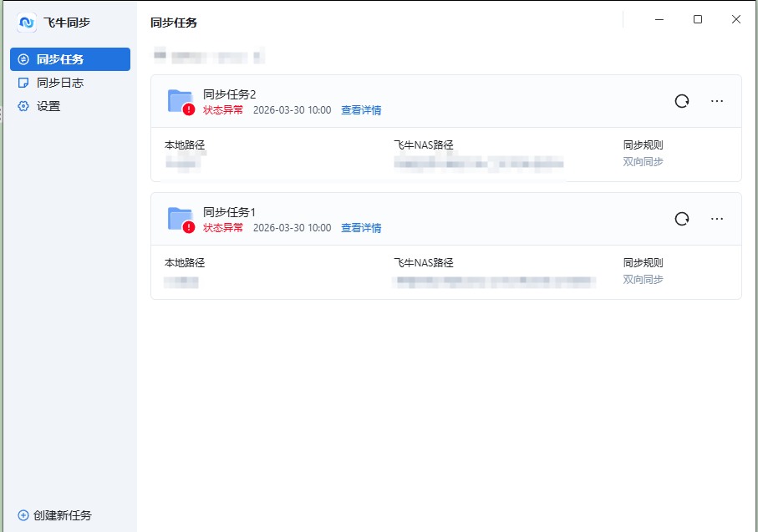The width and height of the screenshot is (758, 532).
Task: View details link of 同步任务2
Action: [x=361, y=110]
